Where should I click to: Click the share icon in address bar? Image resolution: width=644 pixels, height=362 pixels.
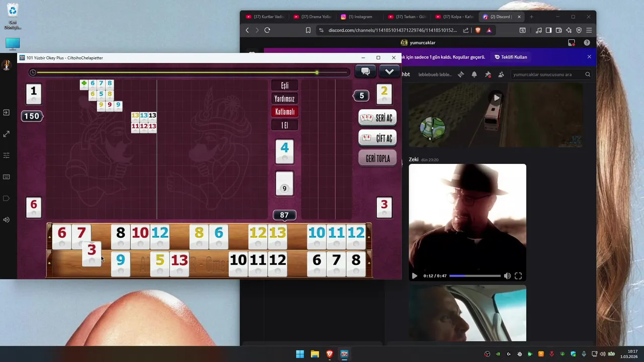click(466, 30)
